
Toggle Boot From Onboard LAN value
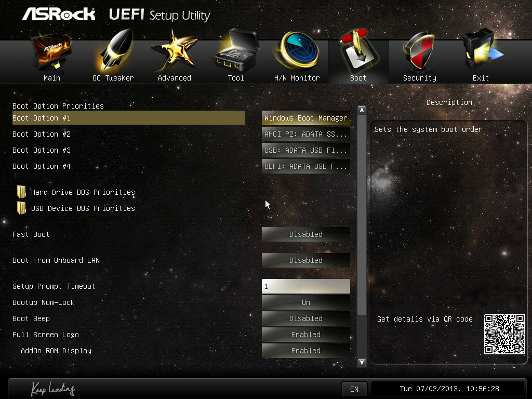305,260
